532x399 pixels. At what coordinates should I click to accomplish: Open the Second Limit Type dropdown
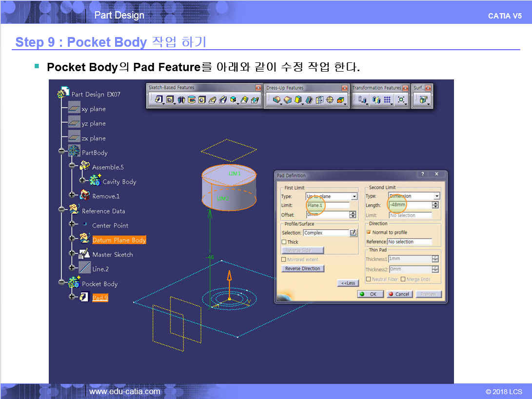(x=437, y=196)
